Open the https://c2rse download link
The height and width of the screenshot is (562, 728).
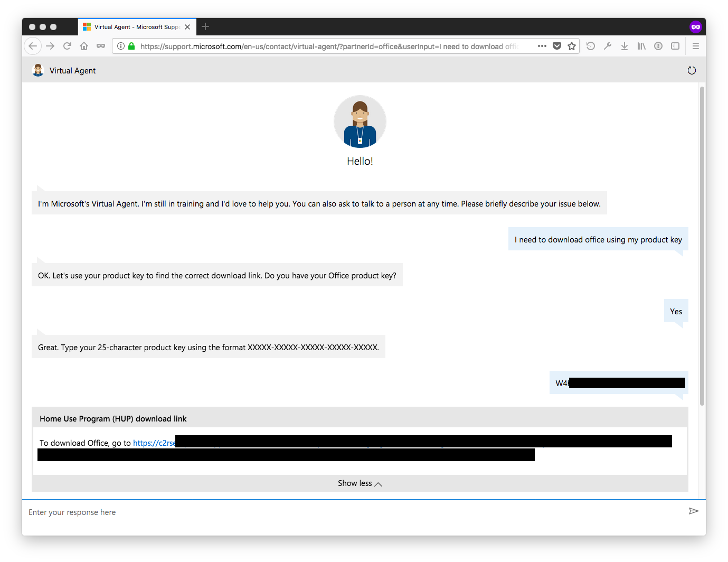coord(154,443)
